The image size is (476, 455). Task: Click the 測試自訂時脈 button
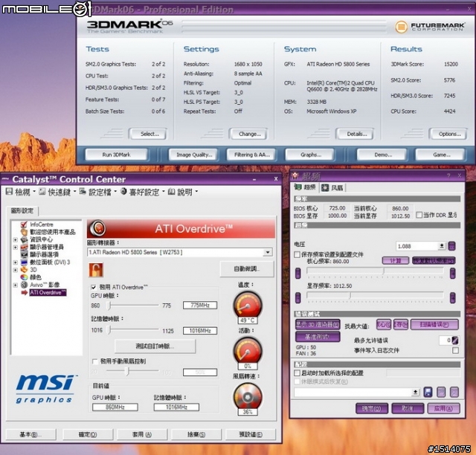155,346
